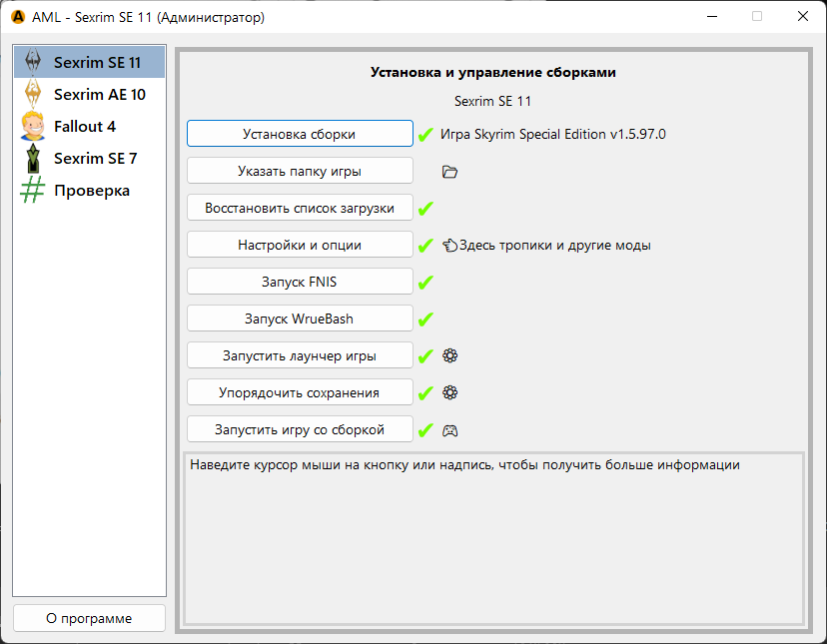This screenshot has width=827, height=644.
Task: Select Sexrim AE 10 from the build list
Action: coord(99,95)
